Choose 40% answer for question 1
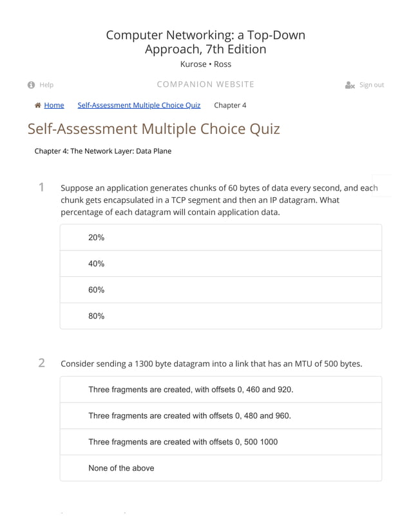411x532 pixels. [x=220, y=263]
